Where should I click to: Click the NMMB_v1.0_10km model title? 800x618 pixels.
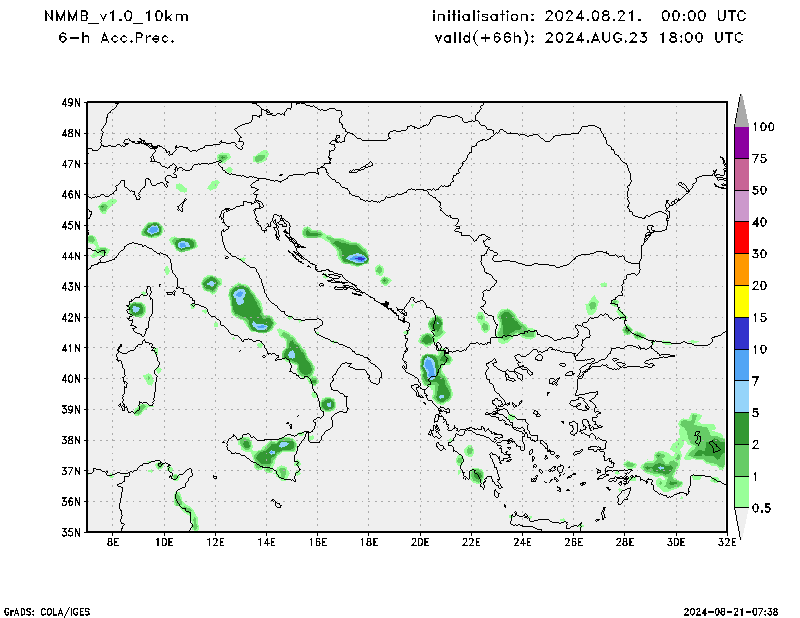(116, 17)
